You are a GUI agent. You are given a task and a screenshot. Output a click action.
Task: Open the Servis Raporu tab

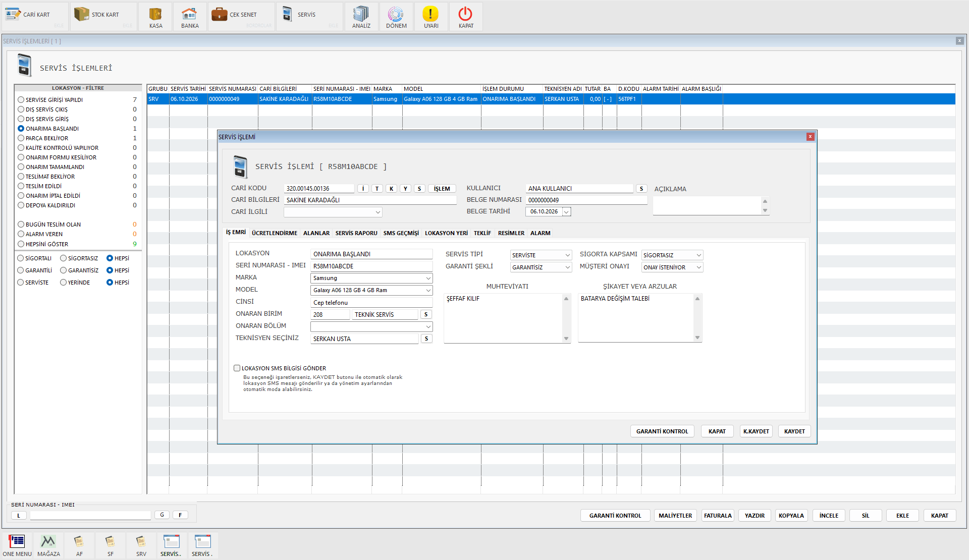pyautogui.click(x=356, y=233)
